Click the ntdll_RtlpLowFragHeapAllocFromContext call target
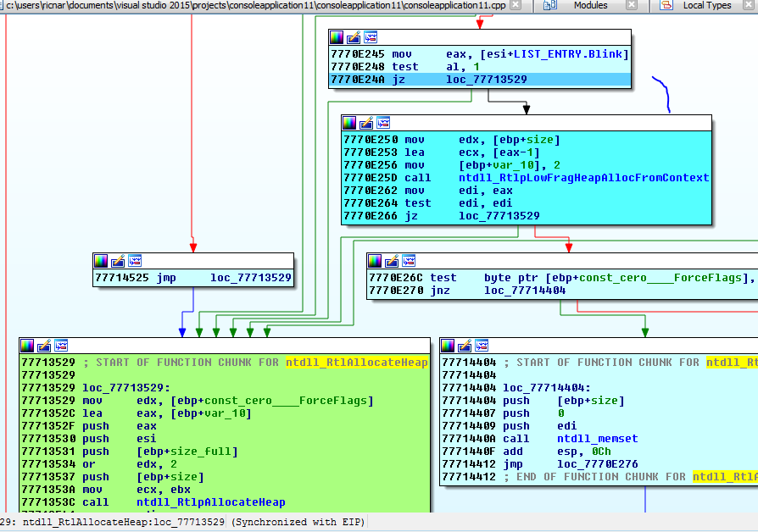Viewport: 758px width, 532px height. [582, 178]
